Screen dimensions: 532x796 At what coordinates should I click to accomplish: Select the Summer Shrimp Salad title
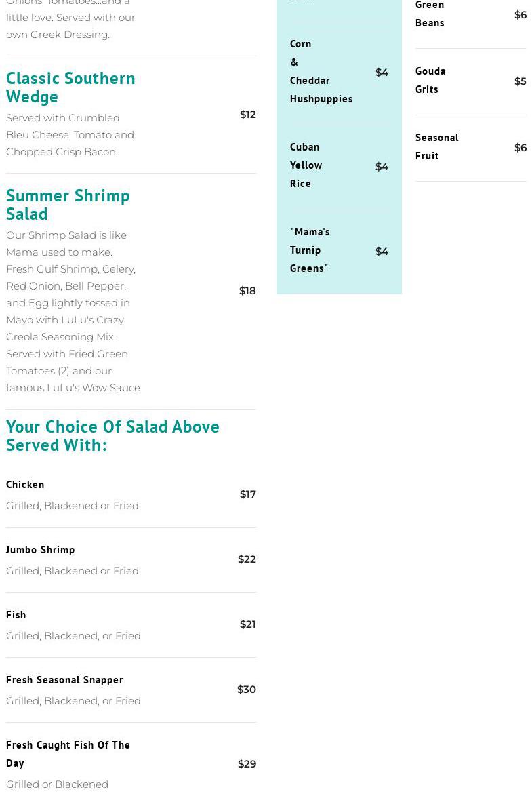point(68,204)
